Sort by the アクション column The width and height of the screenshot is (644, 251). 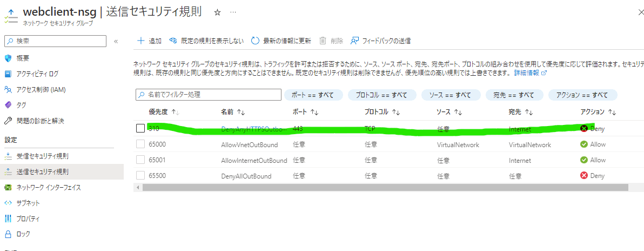tap(598, 112)
